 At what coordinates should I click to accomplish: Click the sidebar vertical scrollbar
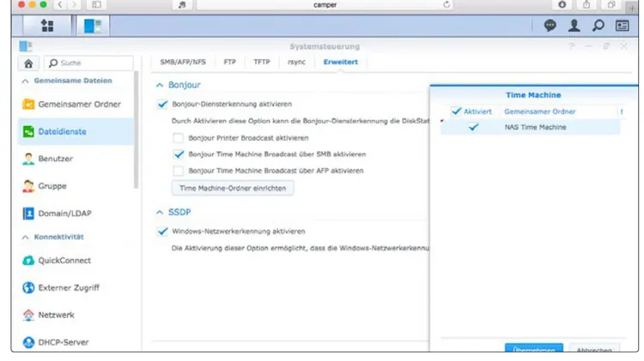136,130
